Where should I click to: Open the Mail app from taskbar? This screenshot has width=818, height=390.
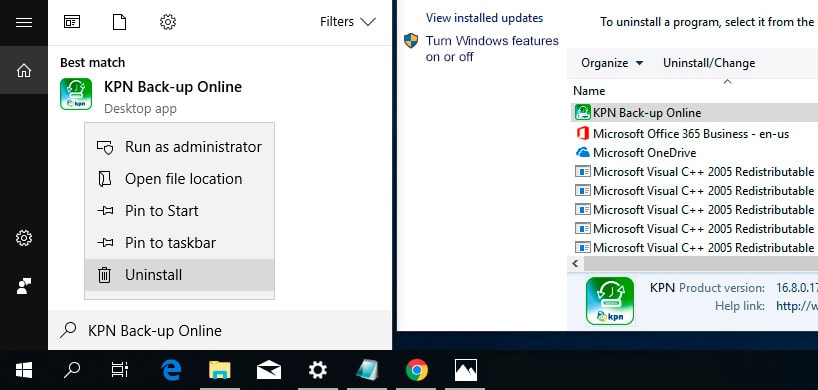269,370
